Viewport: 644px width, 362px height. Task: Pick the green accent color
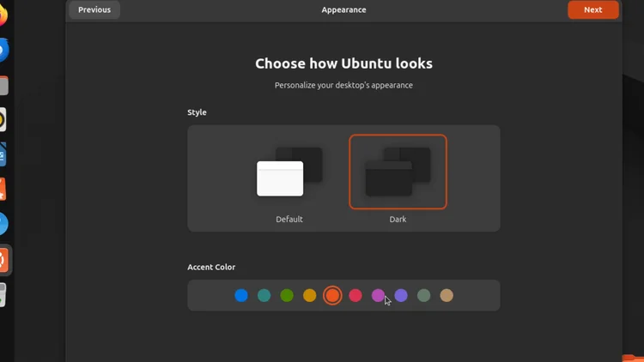pos(287,295)
